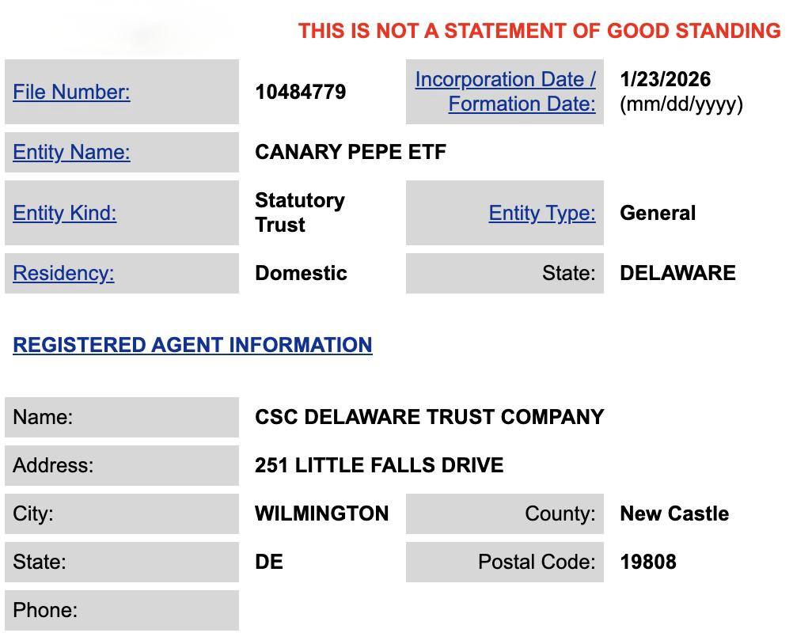Click the Entity Type link
This screenshot has height=644, width=812.
tap(542, 213)
